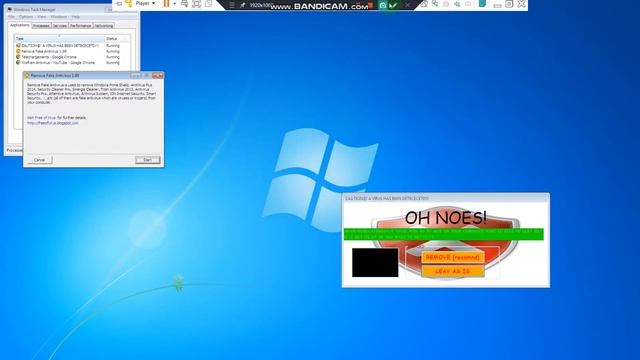Close the Remove Fake Antivirus dialog
This screenshot has height=360, width=640.
(x=158, y=76)
